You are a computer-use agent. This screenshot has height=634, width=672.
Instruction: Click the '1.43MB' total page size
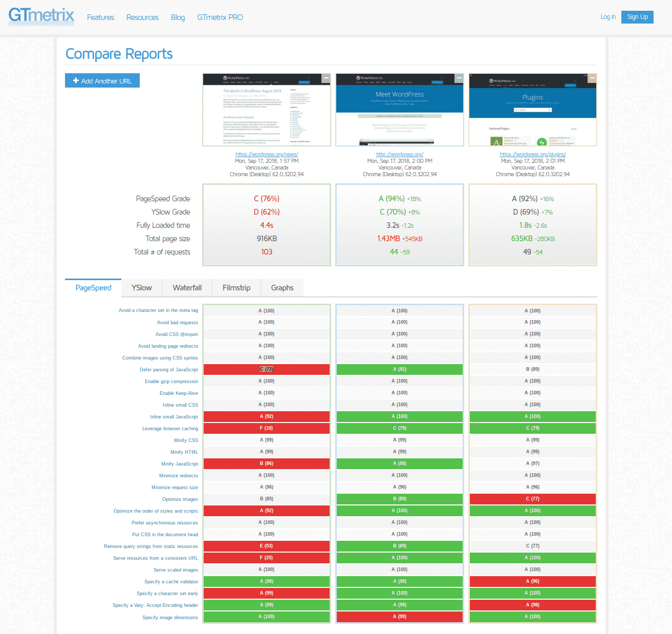(x=388, y=239)
